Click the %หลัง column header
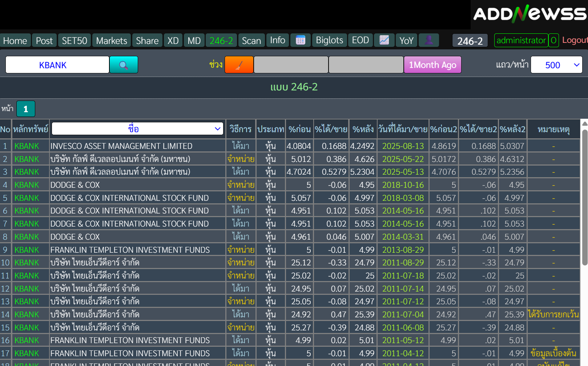The image size is (588, 366). point(363,129)
